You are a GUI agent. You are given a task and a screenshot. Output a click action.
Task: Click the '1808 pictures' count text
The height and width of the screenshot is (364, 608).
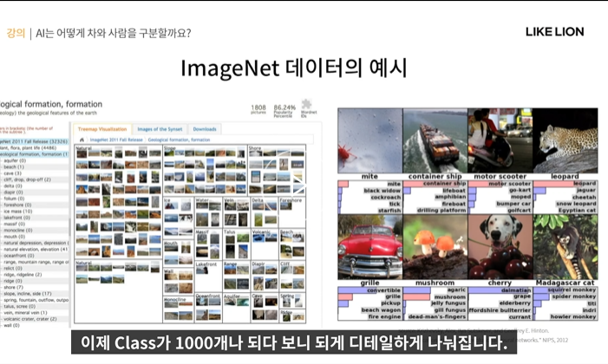258,109
